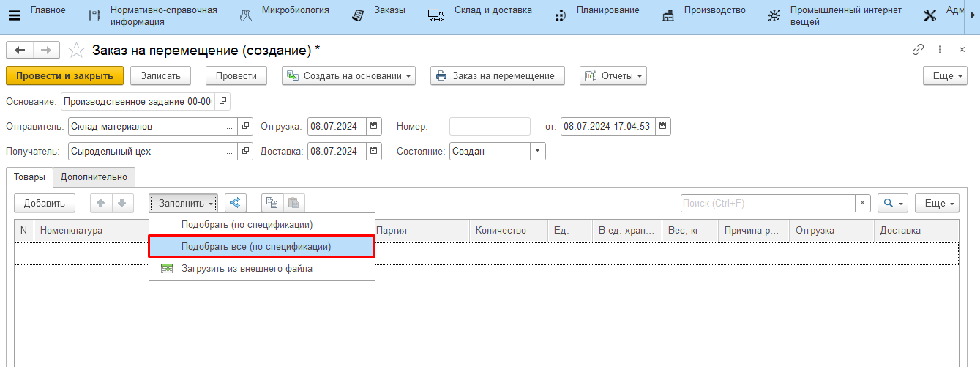Choose Загрузить из внешнего файла
The image size is (980, 367).
coord(247,269)
